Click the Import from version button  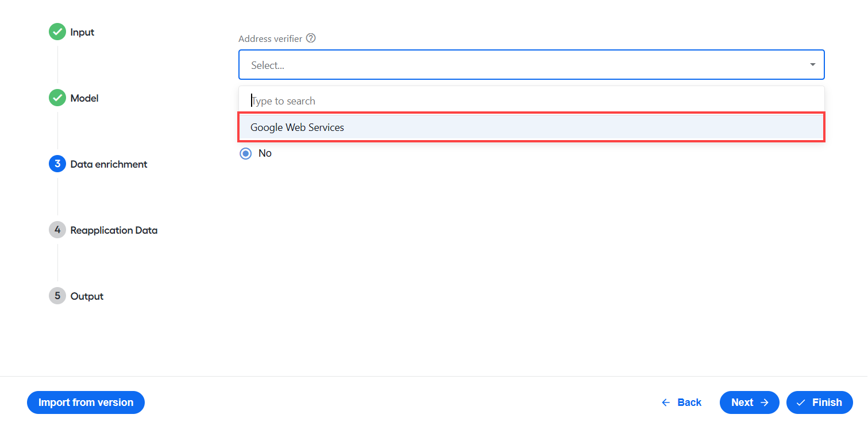coord(86,402)
